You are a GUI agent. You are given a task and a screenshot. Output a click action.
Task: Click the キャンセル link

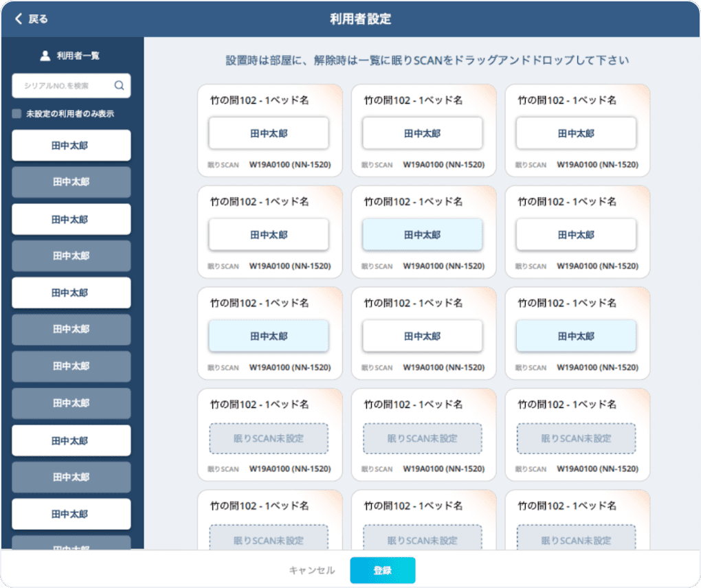(x=311, y=570)
